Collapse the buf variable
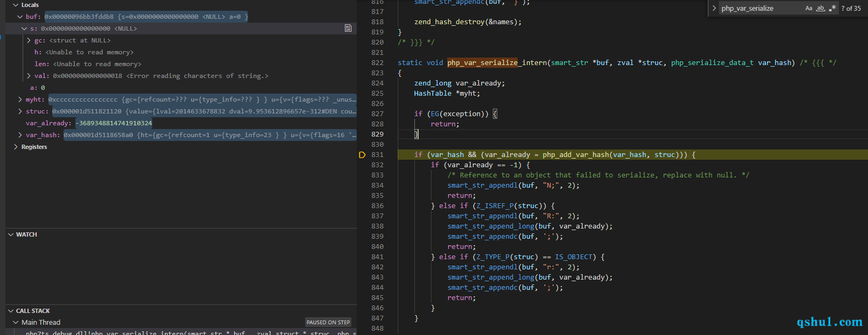Screen dimensions: 868x335 [20, 17]
